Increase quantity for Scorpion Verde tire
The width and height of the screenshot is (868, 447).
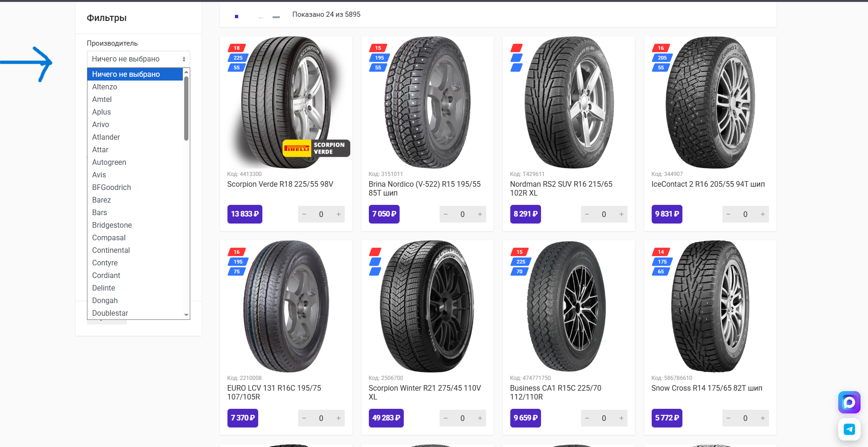[x=338, y=214]
